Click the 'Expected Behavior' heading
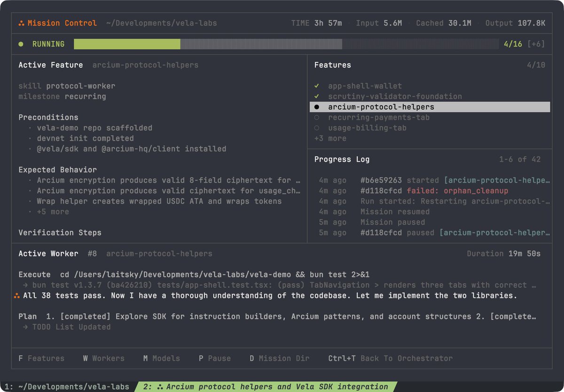 click(x=57, y=170)
